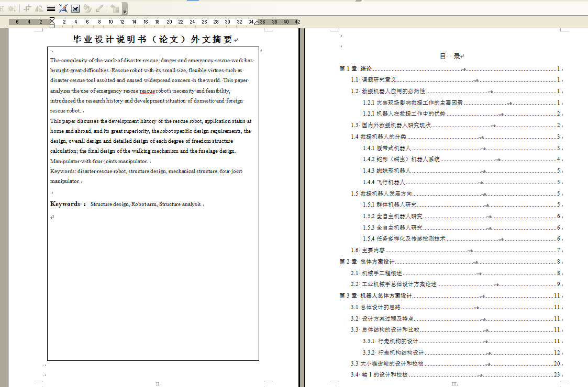Click the line "Manipulator with four joints manipulator"
The width and height of the screenshot is (588, 387).
coord(98,161)
